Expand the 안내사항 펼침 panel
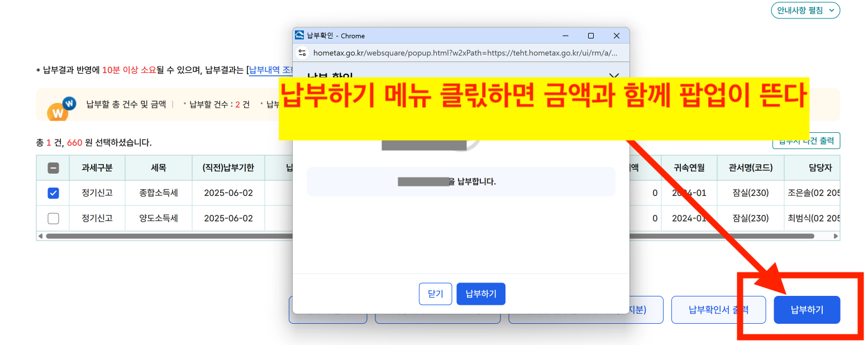Viewport: 868px width, 345px height. click(x=805, y=10)
